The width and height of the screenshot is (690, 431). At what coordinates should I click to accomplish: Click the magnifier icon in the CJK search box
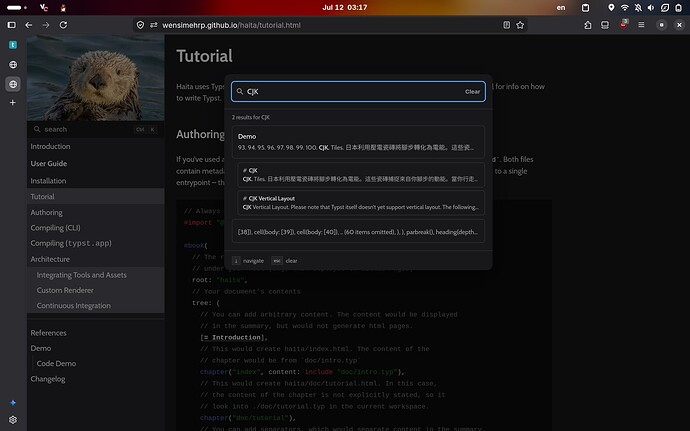240,92
